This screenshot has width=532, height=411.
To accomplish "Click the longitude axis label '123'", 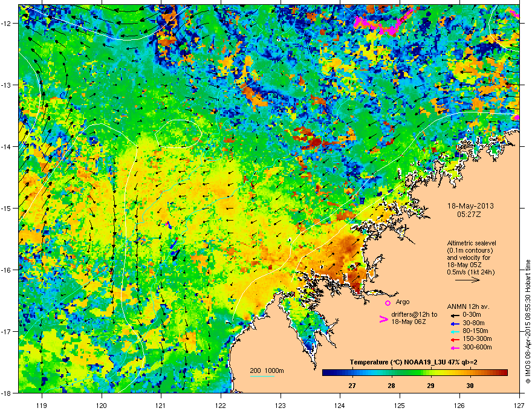I will point(281,405).
